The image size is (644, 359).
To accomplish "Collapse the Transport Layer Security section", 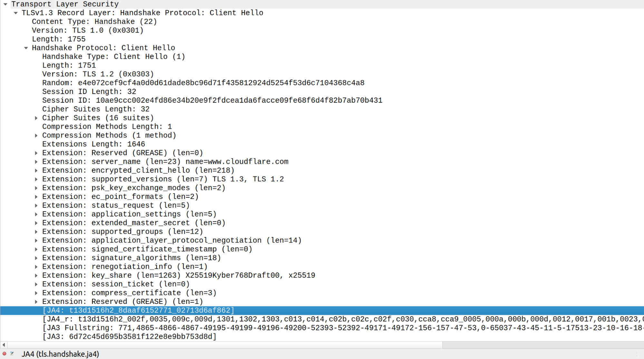I will 5,4.
